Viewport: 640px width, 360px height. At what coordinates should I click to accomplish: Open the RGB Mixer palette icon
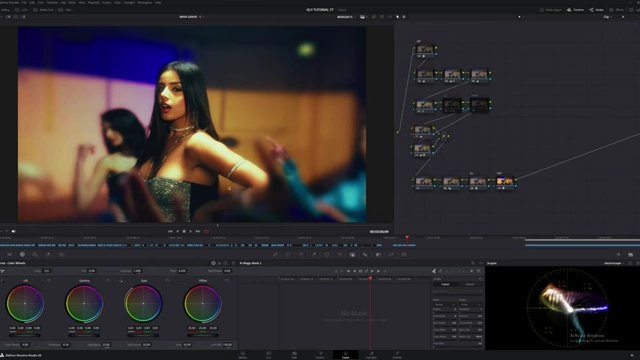48,254
